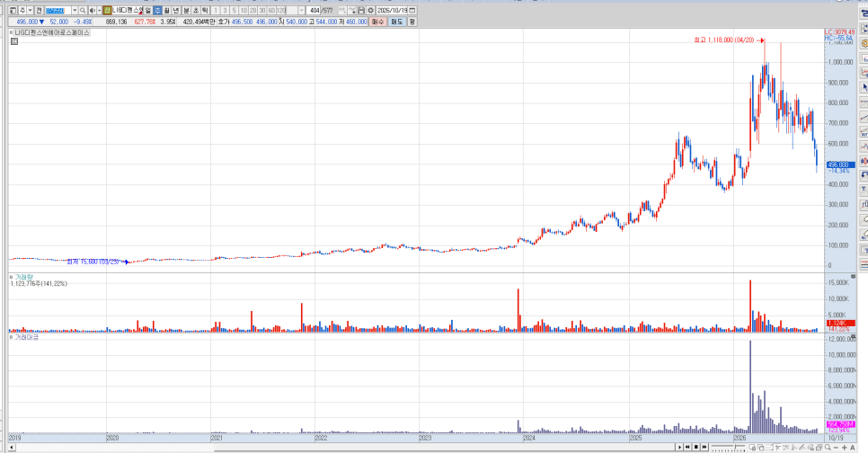Click the window layout icon at far left of toolbar
The width and height of the screenshot is (868, 453).
13,10
